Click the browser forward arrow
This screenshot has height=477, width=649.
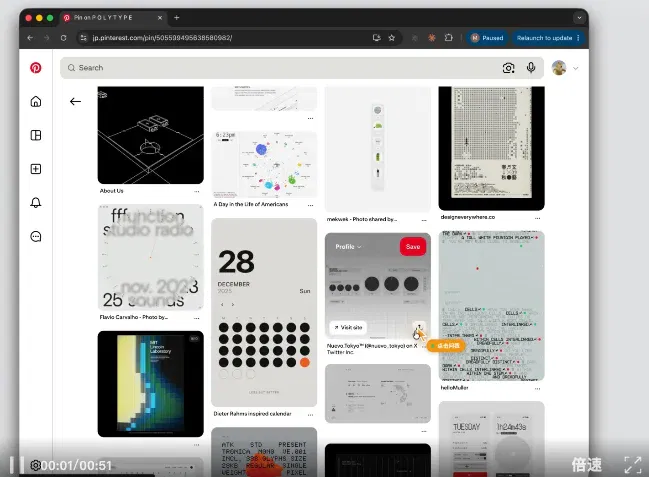click(x=46, y=38)
